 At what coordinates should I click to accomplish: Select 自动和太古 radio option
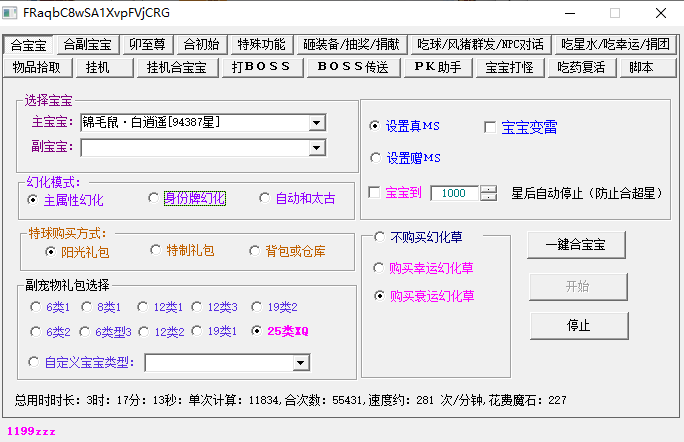(x=264, y=199)
